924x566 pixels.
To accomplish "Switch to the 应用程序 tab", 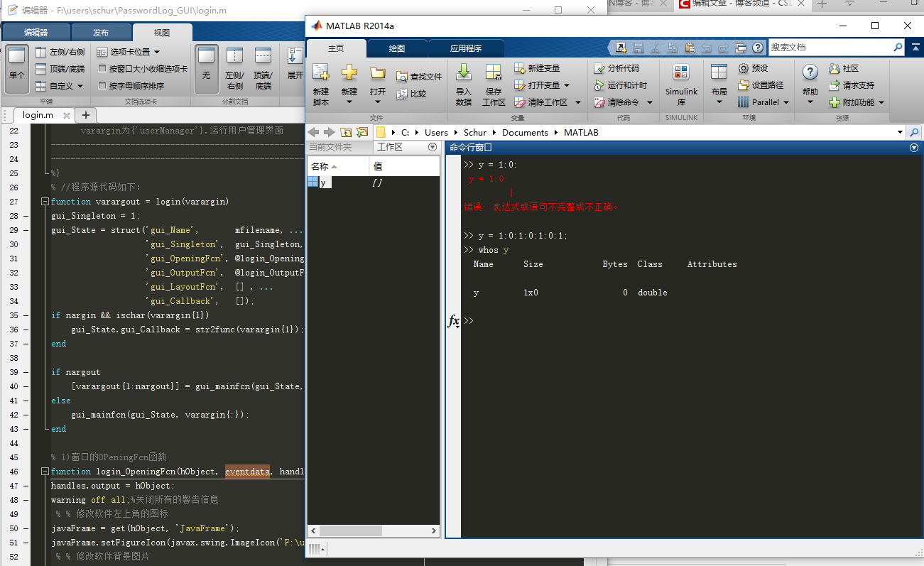I will (x=466, y=48).
